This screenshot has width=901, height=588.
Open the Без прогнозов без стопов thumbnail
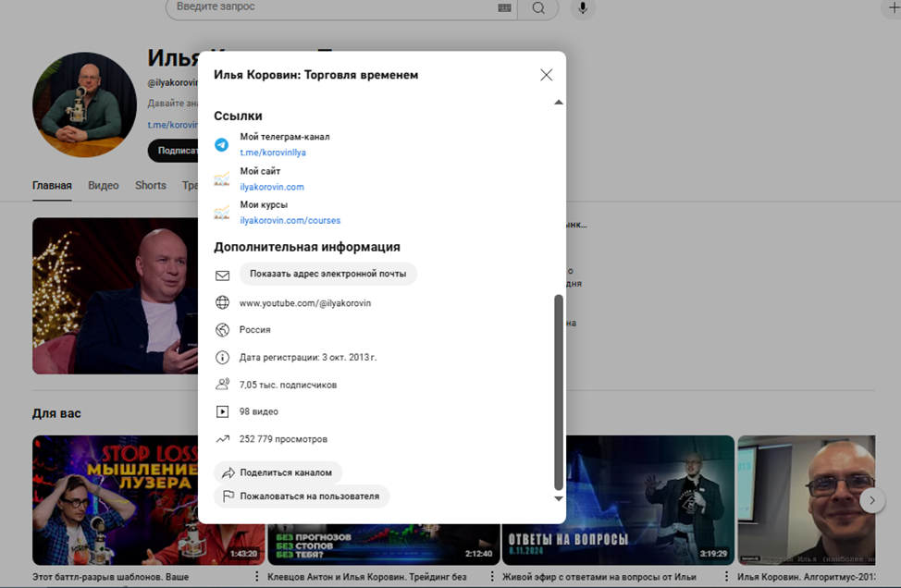tap(383, 545)
